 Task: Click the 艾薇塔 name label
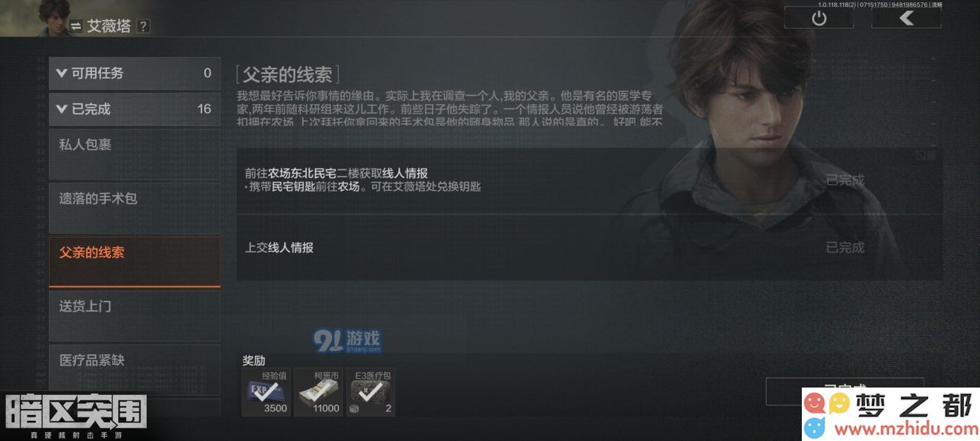pos(109,26)
